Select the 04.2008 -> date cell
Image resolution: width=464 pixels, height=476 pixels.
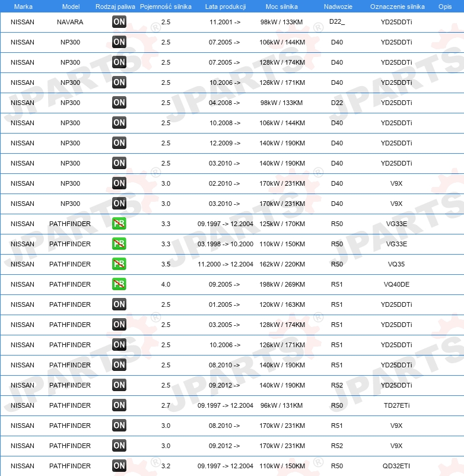(x=224, y=103)
